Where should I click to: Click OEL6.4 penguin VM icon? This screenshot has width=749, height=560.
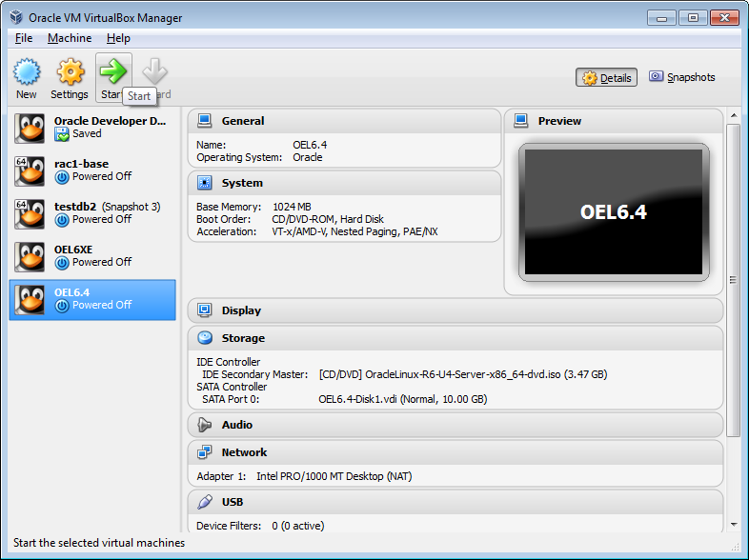tap(30, 300)
